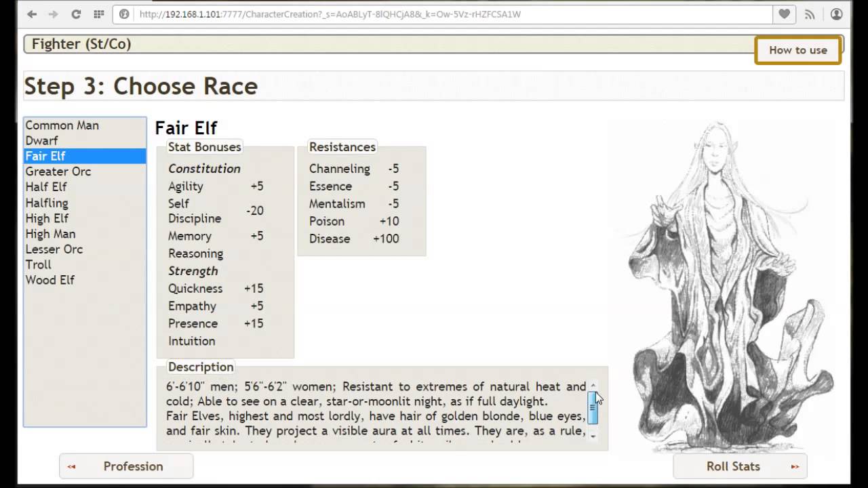Screen dimensions: 868x488
Task: Click the Essence resistance label
Action: click(x=331, y=186)
